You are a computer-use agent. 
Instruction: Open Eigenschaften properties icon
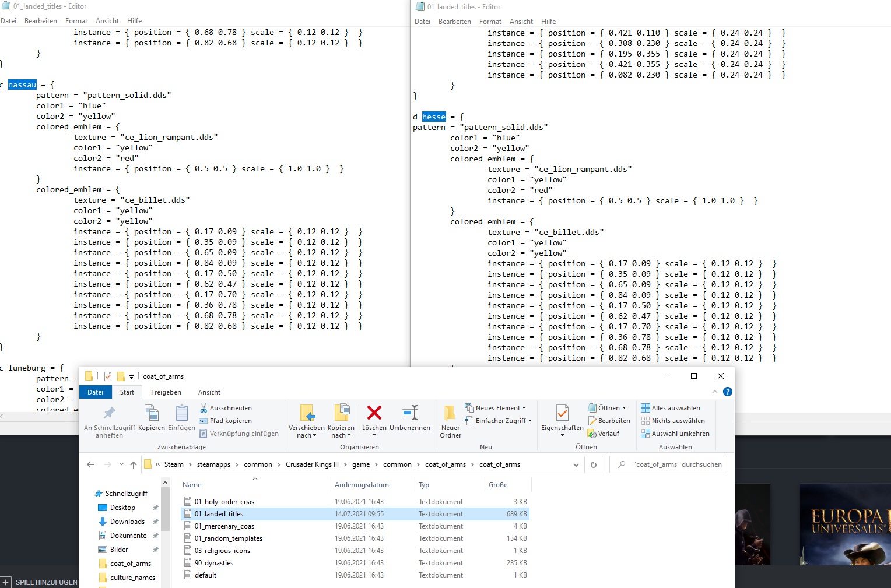click(562, 414)
